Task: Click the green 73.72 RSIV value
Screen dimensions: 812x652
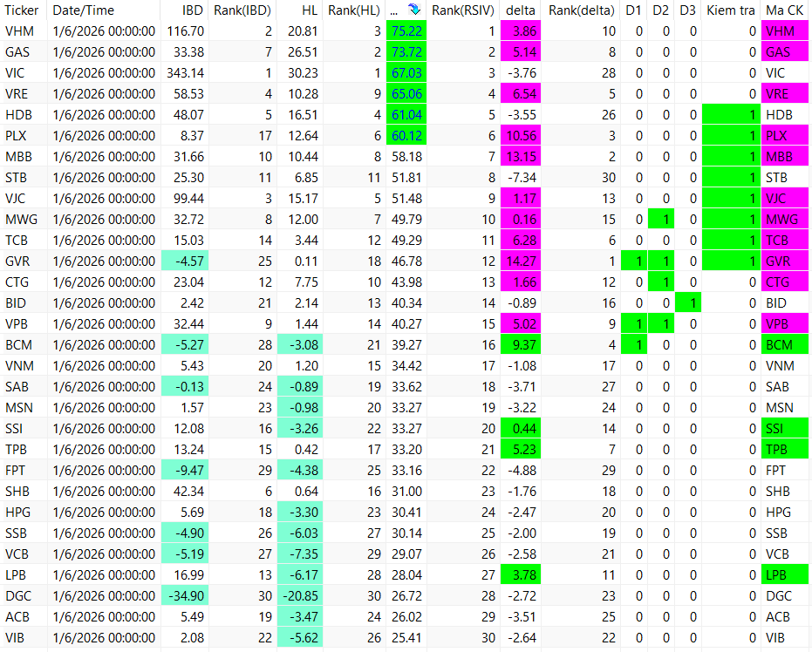Action: point(406,52)
